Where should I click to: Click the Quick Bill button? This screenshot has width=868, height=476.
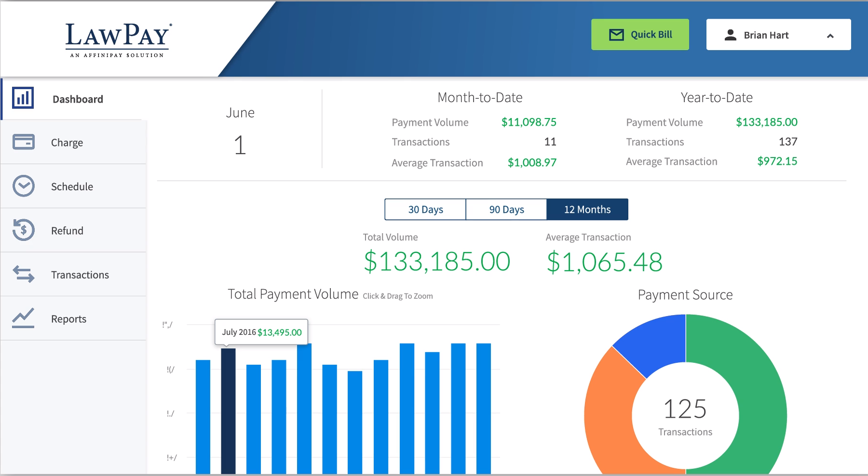point(640,35)
